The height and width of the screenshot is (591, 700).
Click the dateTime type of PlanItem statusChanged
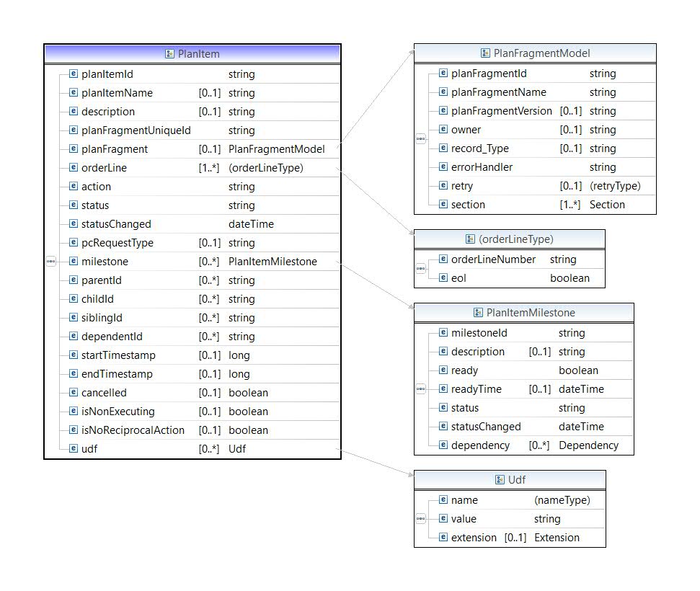(252, 224)
